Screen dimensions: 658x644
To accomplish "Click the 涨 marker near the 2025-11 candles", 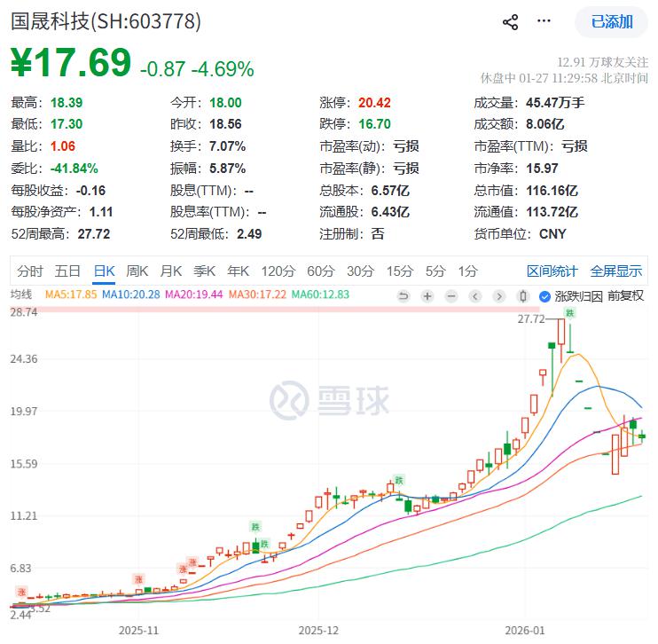I will (x=137, y=578).
